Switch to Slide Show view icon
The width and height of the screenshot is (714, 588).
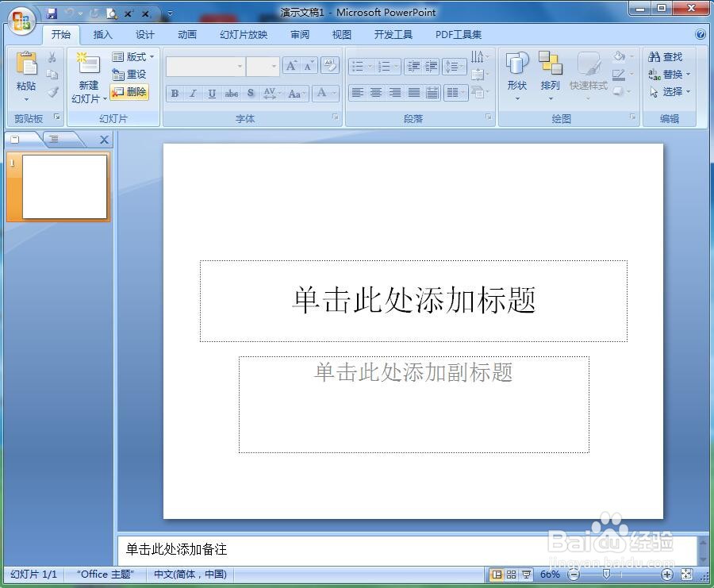pyautogui.click(x=526, y=574)
